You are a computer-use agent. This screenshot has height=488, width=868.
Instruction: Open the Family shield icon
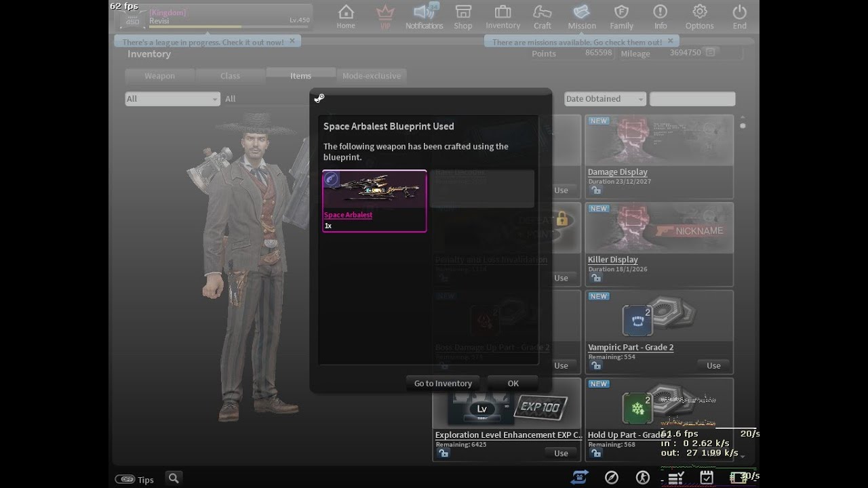[621, 12]
